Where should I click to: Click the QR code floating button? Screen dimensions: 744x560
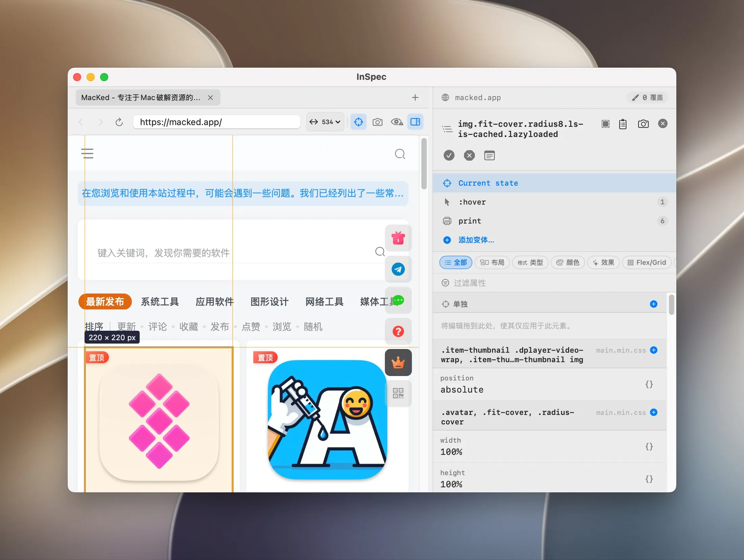[x=398, y=393]
